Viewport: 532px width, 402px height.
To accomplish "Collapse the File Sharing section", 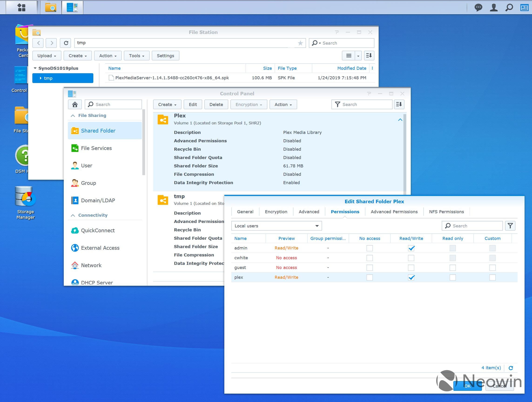I will tap(73, 116).
